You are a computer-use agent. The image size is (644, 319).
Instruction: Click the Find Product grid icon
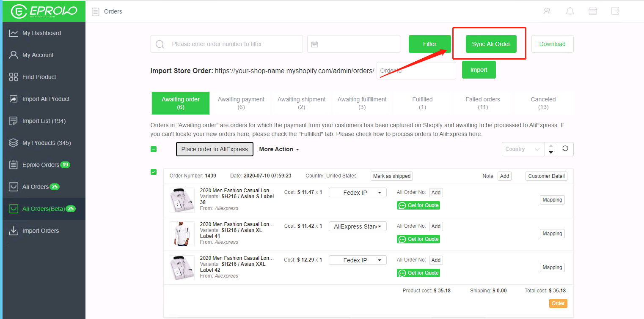(x=14, y=77)
